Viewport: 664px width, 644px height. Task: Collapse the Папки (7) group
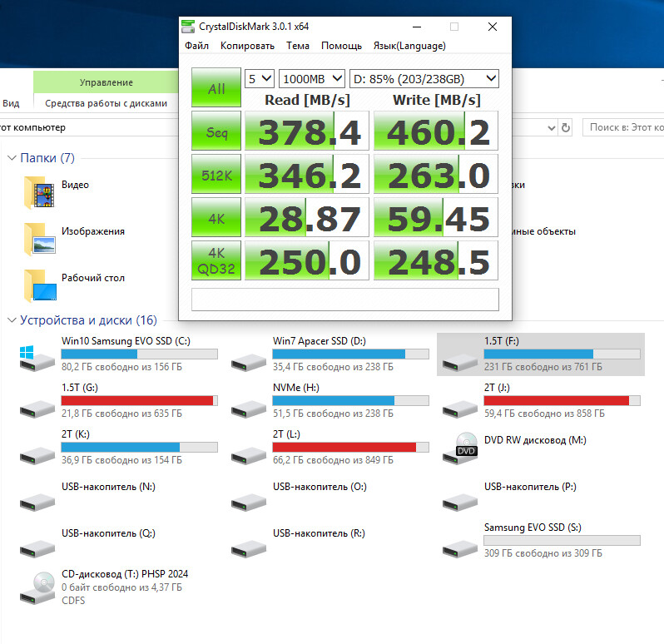click(12, 158)
